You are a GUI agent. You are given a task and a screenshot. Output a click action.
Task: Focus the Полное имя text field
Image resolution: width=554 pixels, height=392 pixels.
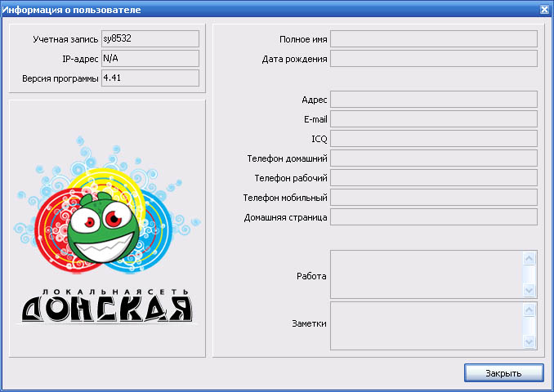433,39
